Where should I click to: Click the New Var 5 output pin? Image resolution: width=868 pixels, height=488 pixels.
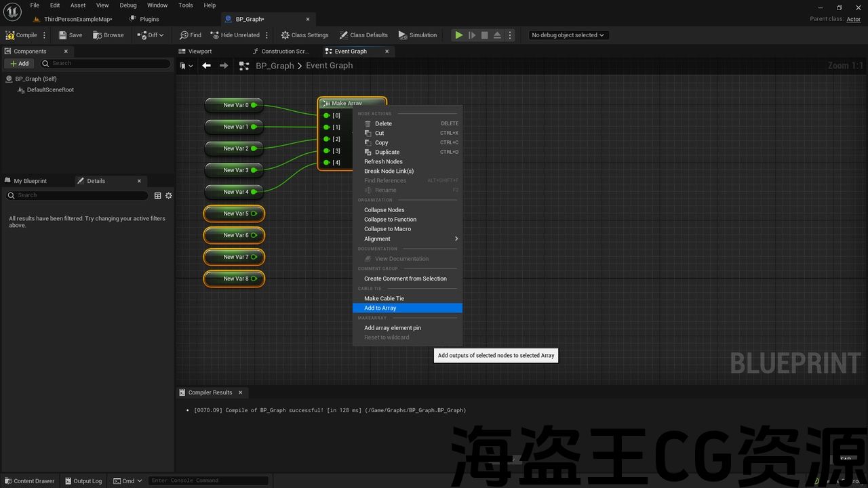[254, 213]
